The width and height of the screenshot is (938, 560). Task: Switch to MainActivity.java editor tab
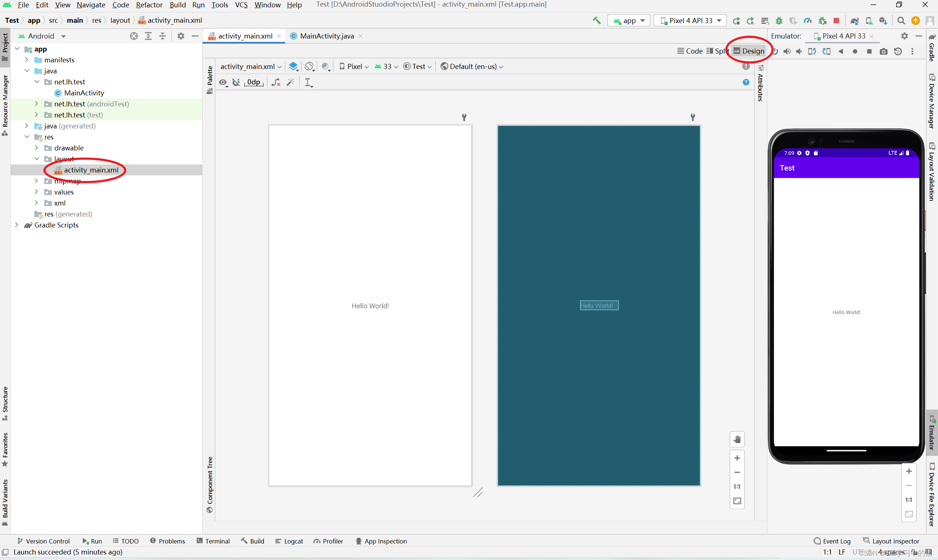326,36
